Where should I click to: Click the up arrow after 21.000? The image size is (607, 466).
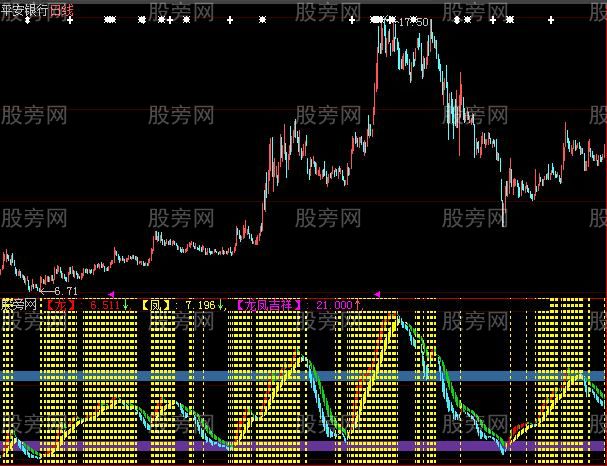pyautogui.click(x=357, y=303)
